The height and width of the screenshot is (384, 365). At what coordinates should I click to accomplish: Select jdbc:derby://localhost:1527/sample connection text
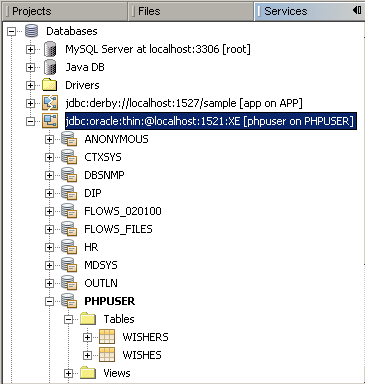[184, 103]
